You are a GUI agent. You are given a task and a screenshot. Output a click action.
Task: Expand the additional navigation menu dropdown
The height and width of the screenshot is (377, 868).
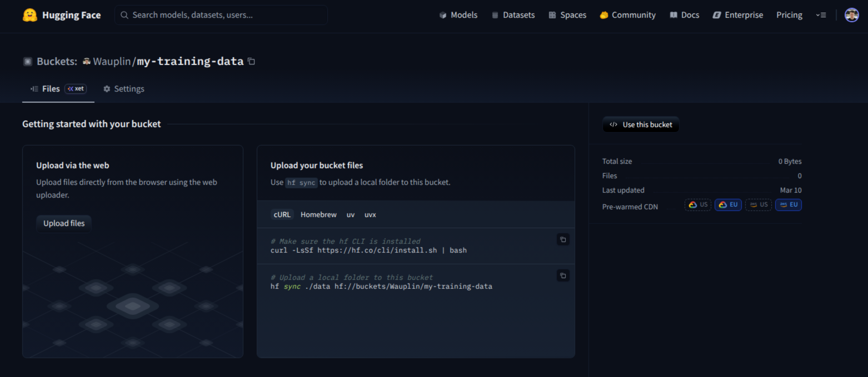tap(821, 15)
